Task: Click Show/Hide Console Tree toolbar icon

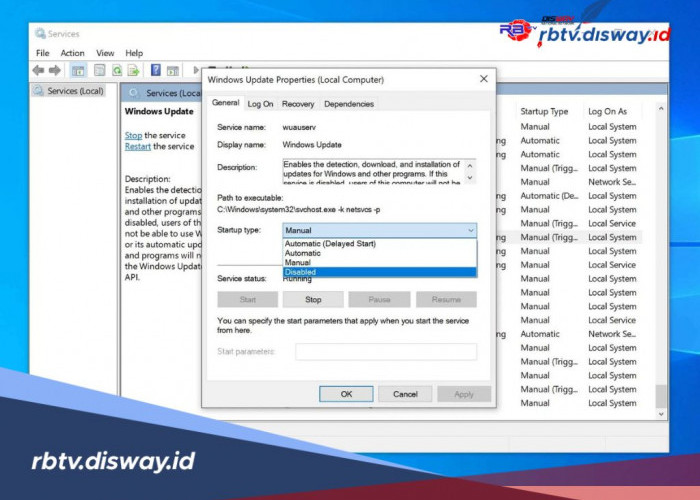Action: coord(78,70)
